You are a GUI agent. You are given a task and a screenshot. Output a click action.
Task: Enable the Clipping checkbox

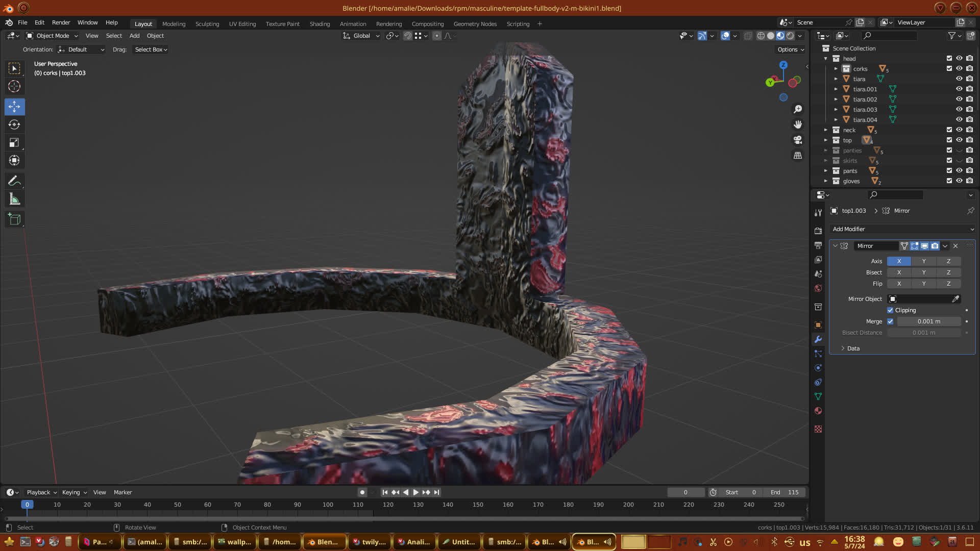(890, 310)
